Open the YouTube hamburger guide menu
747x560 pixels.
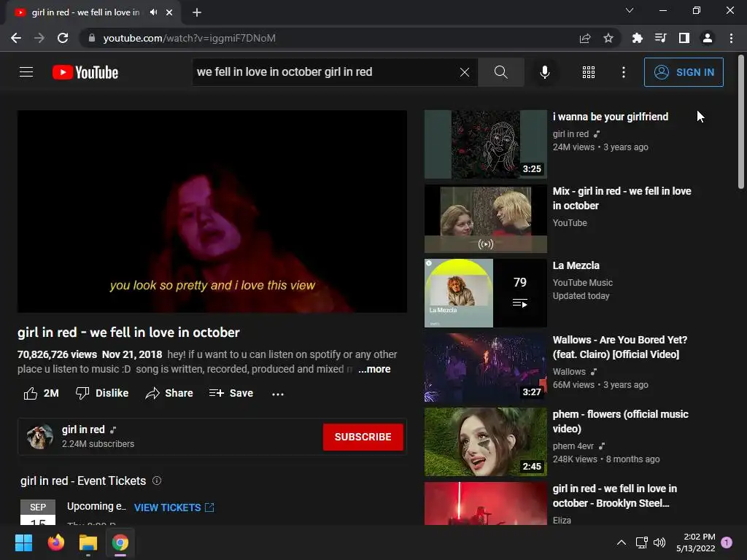(x=26, y=72)
